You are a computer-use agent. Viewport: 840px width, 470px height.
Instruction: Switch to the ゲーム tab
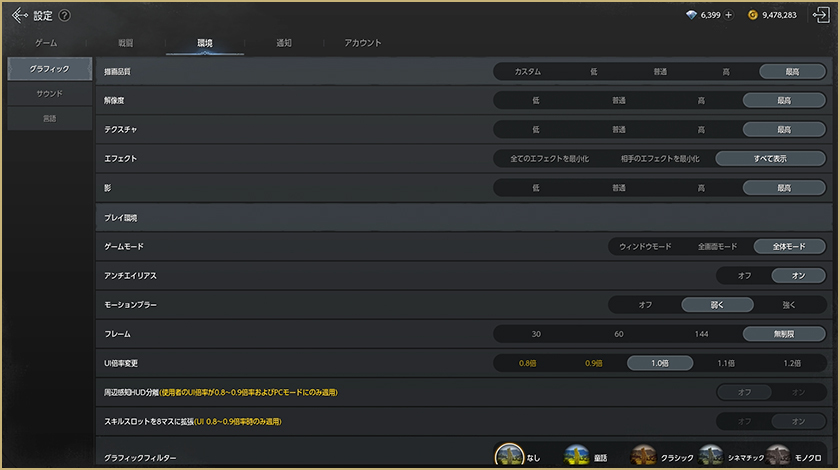pos(45,43)
